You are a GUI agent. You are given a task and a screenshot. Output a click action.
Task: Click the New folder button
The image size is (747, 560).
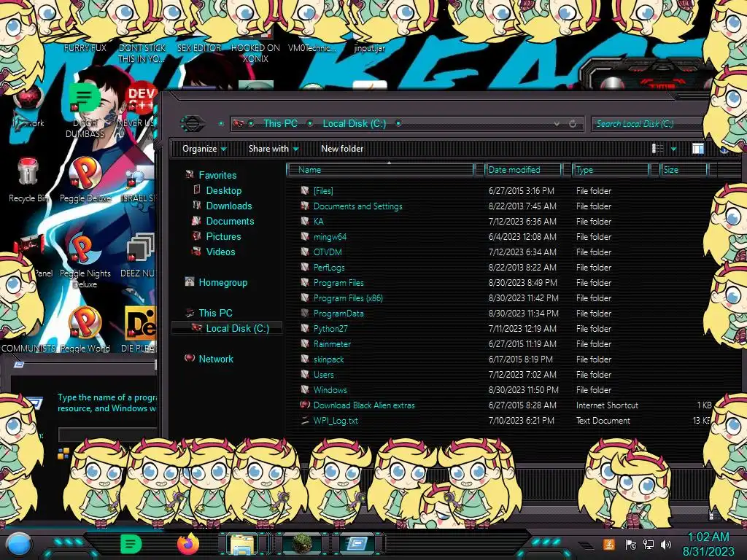tap(342, 149)
